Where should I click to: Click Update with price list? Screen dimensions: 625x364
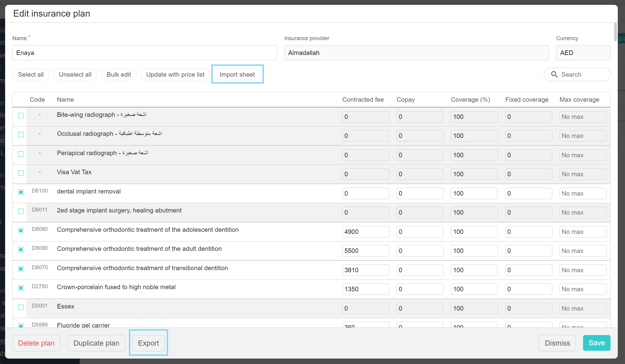(x=175, y=75)
